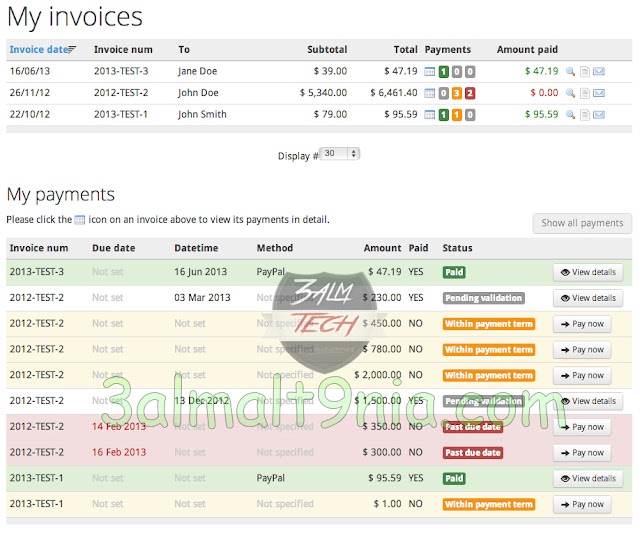Send email envelope icon for John Doe invoice
The height and width of the screenshot is (533, 640).
coord(599,93)
